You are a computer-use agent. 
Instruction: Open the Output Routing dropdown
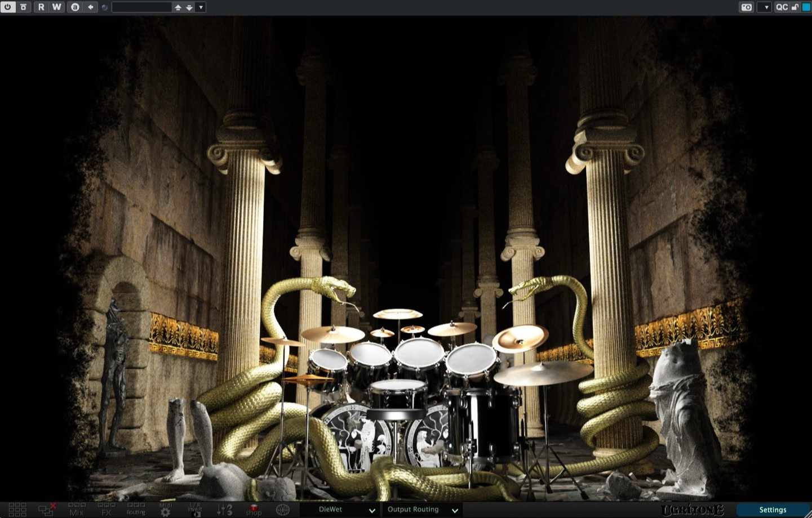pyautogui.click(x=422, y=510)
